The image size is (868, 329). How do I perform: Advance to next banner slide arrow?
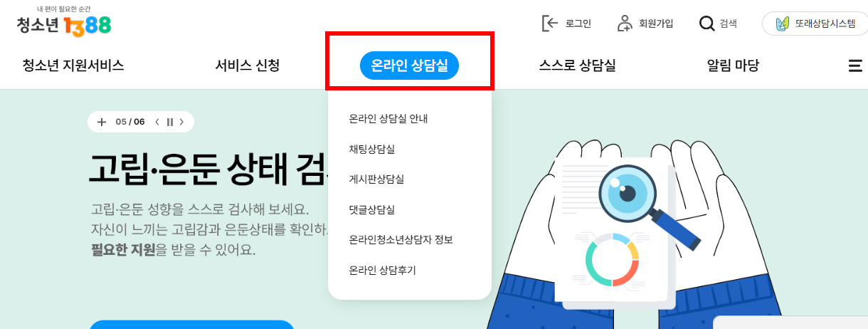[182, 122]
